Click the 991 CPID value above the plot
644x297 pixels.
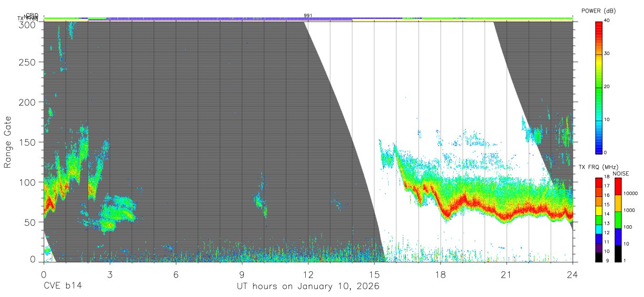coord(308,16)
